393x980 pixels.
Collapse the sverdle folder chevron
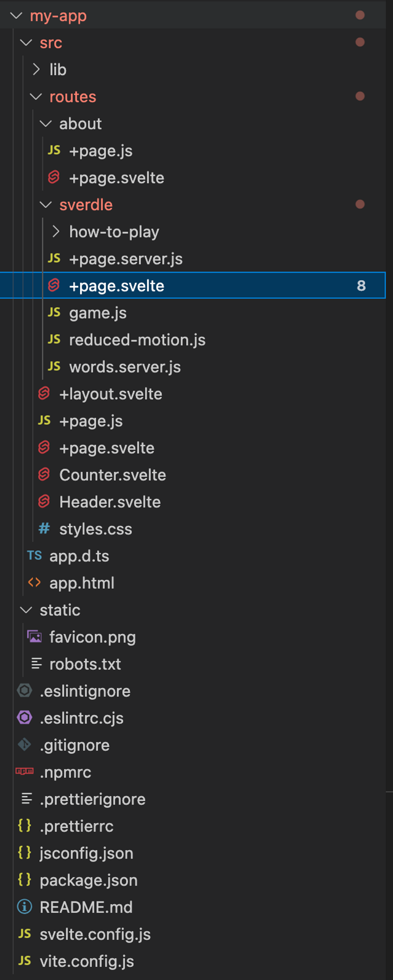45,205
